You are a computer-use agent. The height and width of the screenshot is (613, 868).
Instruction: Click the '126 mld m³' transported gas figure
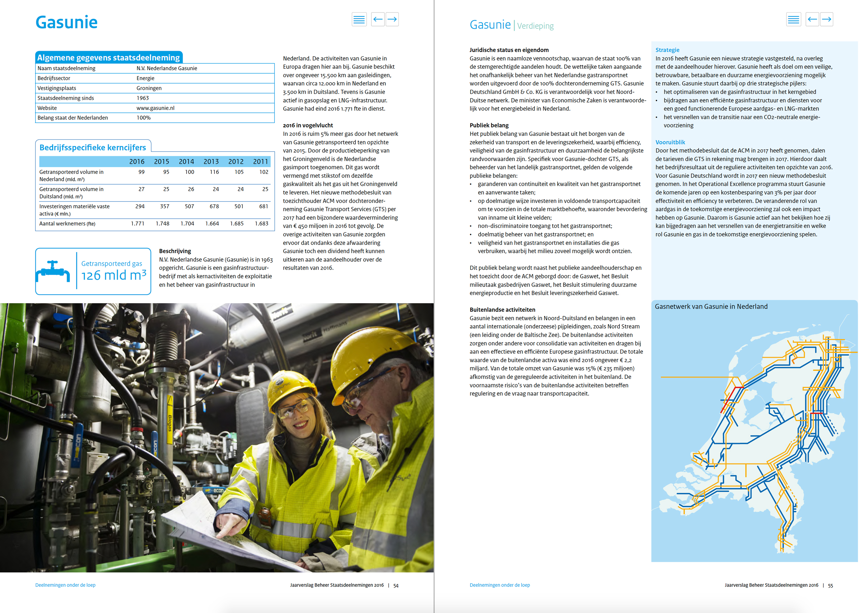click(114, 275)
